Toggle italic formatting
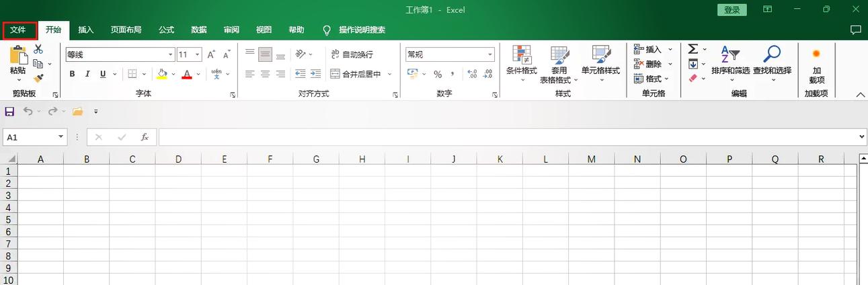Image resolution: width=868 pixels, height=285 pixels. (x=88, y=74)
